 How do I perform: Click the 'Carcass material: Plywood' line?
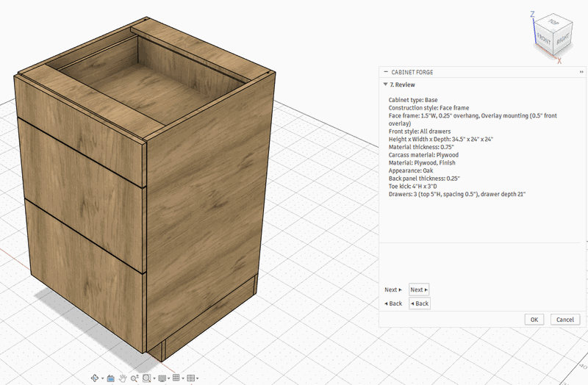click(x=423, y=155)
